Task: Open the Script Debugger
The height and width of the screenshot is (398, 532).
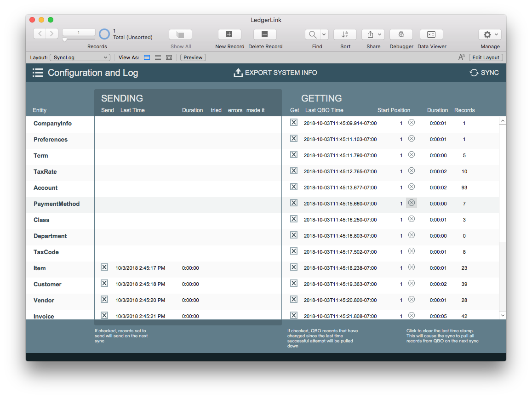Action: pyautogui.click(x=401, y=34)
